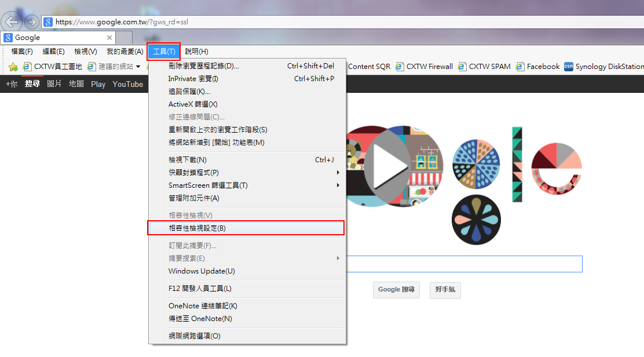Open the Facebook favorites bar shortcut
This screenshot has height=357, width=644.
point(537,67)
